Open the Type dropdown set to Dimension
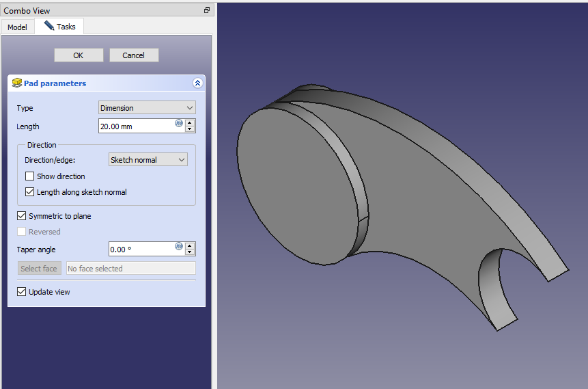 (147, 108)
